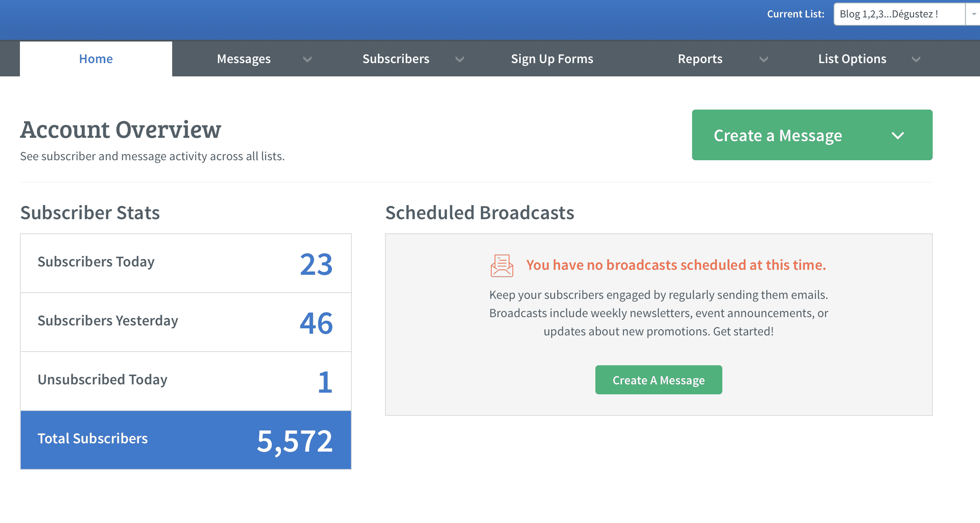Open the Reports menu
This screenshot has width=980, height=523.
click(x=700, y=59)
